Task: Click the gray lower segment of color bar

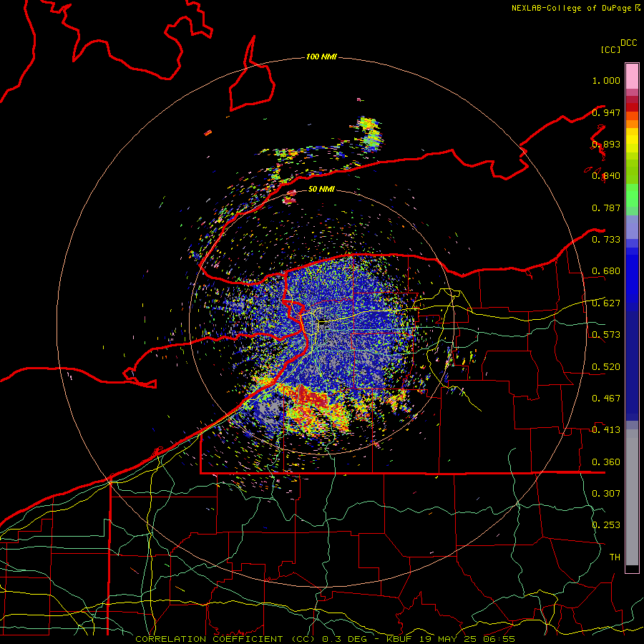Action: click(x=632, y=497)
